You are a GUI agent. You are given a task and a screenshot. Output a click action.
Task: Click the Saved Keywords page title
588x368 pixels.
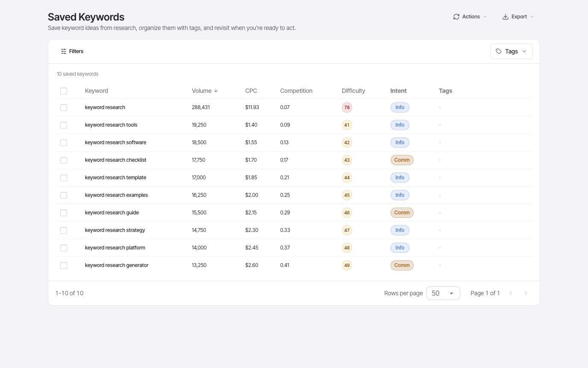point(86,17)
